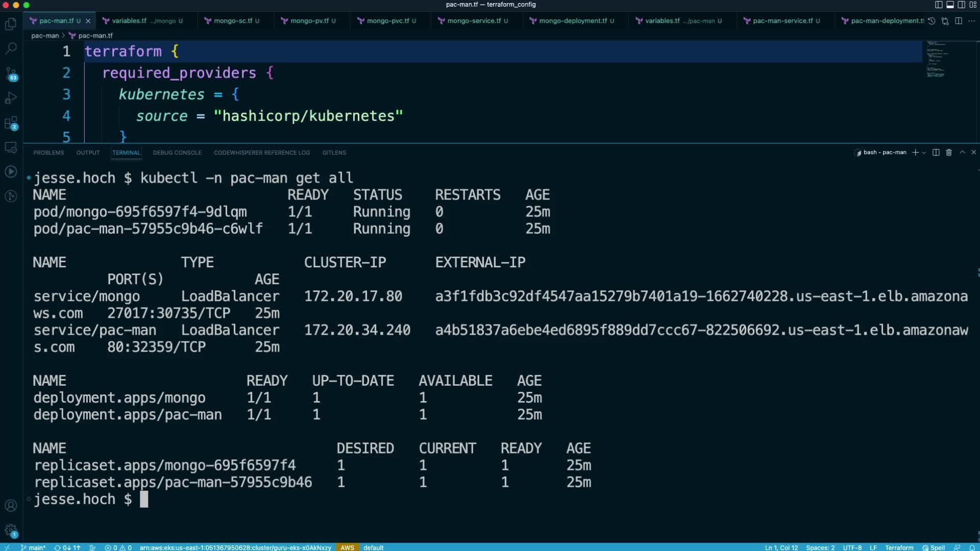Kill terminal with the trash icon
This screenshot has height=551, width=980.
point(949,153)
